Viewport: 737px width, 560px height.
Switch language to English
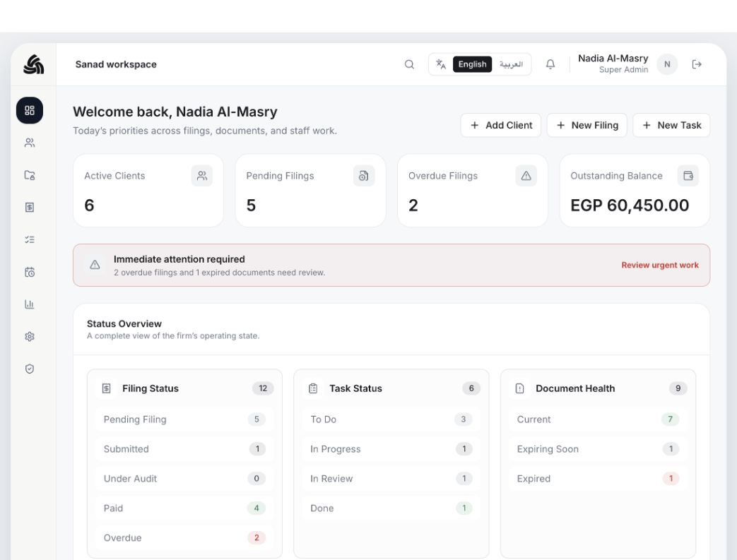[x=473, y=64]
